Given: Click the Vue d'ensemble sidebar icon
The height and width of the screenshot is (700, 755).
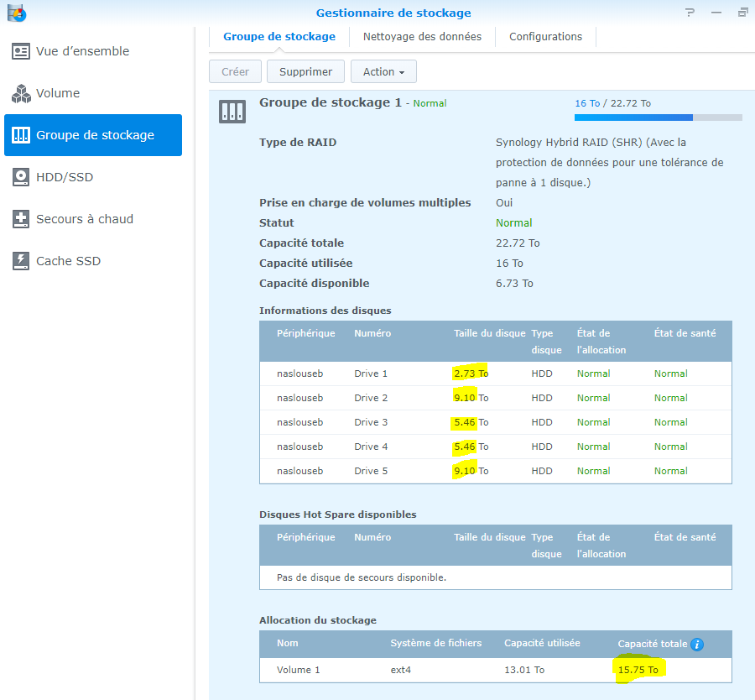Looking at the screenshot, I should point(21,51).
